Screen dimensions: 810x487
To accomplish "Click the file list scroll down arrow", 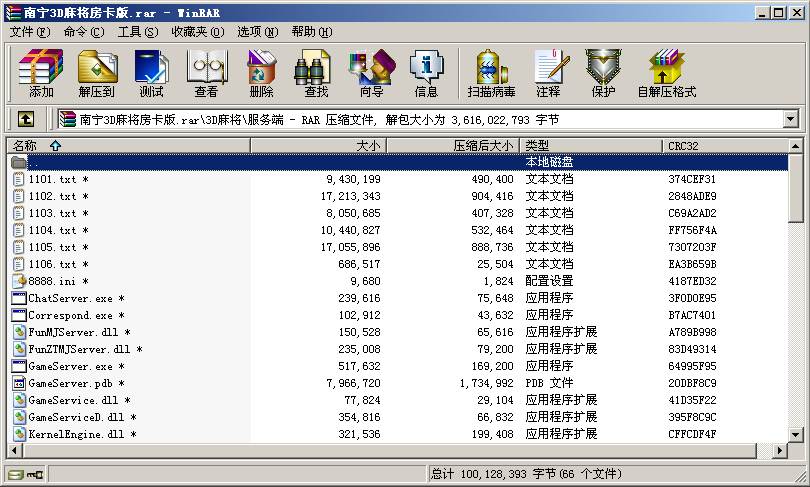I will coord(796,435).
